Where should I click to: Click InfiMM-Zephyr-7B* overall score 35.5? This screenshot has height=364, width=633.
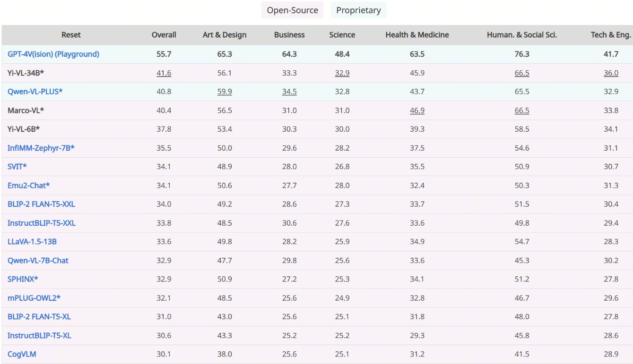(164, 148)
